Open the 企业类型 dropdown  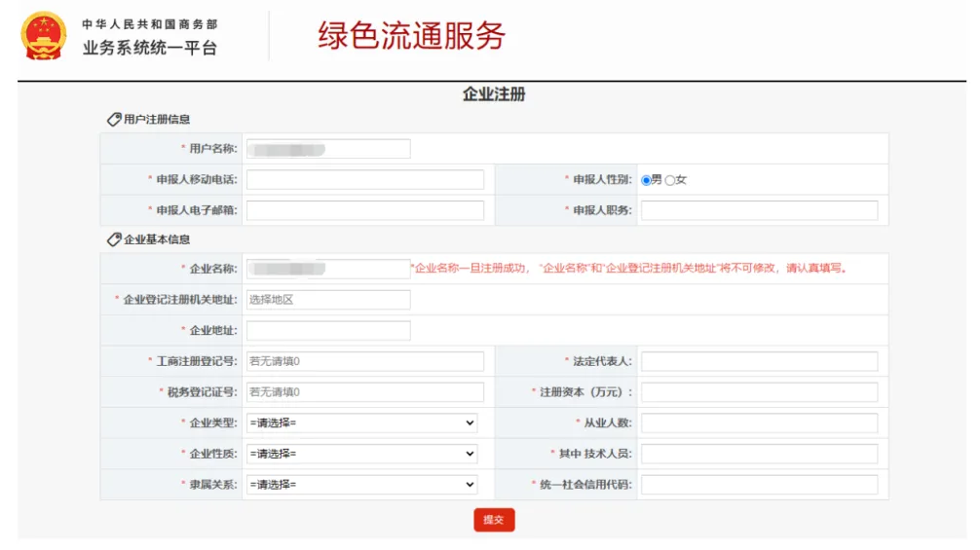click(x=361, y=423)
